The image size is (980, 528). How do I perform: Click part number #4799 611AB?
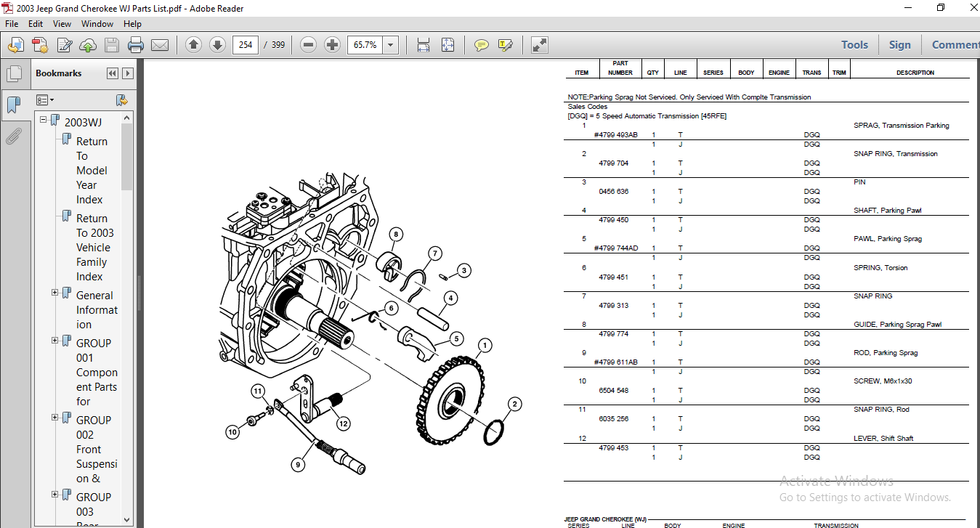tap(615, 362)
